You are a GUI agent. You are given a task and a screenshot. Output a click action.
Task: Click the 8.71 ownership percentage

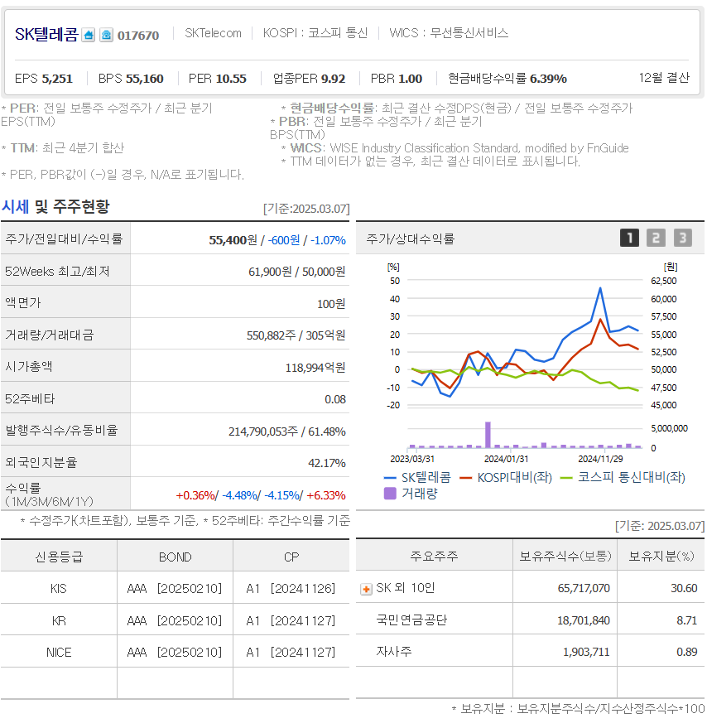tap(686, 620)
